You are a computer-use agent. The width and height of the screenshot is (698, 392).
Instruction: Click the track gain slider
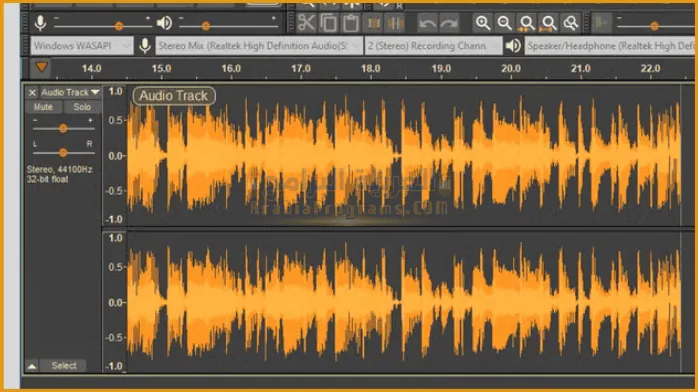coord(63,128)
